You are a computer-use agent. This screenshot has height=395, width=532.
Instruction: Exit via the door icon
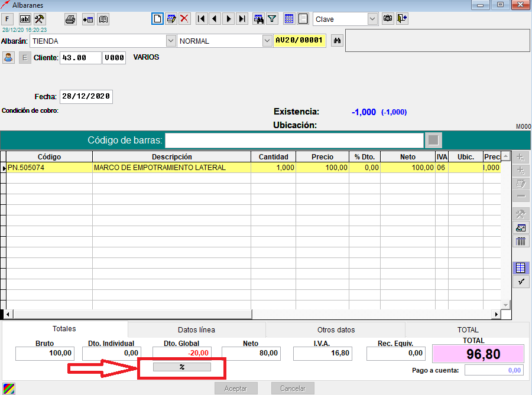(x=402, y=19)
